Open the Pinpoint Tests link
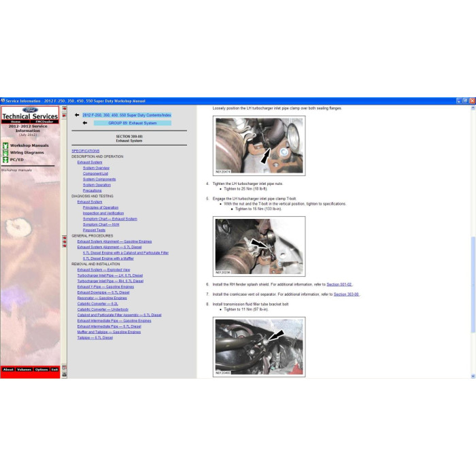The image size is (476, 476). (94, 230)
